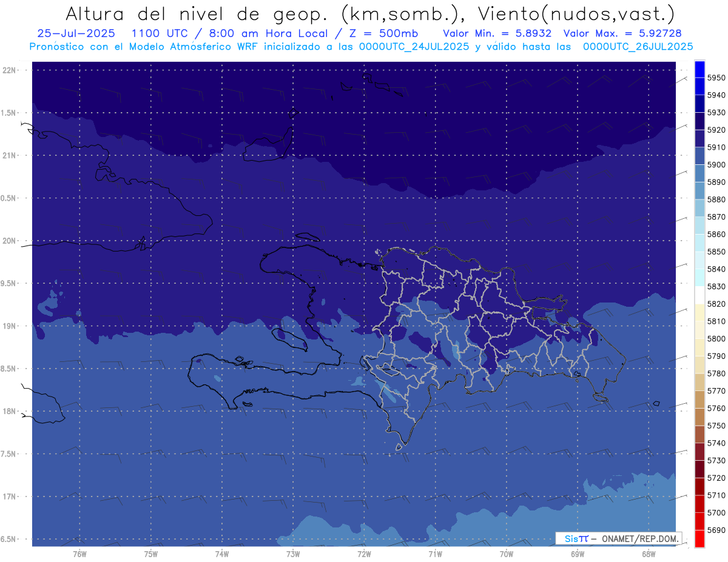
Task: Click the 5870 value on the color scale
Action: (716, 217)
